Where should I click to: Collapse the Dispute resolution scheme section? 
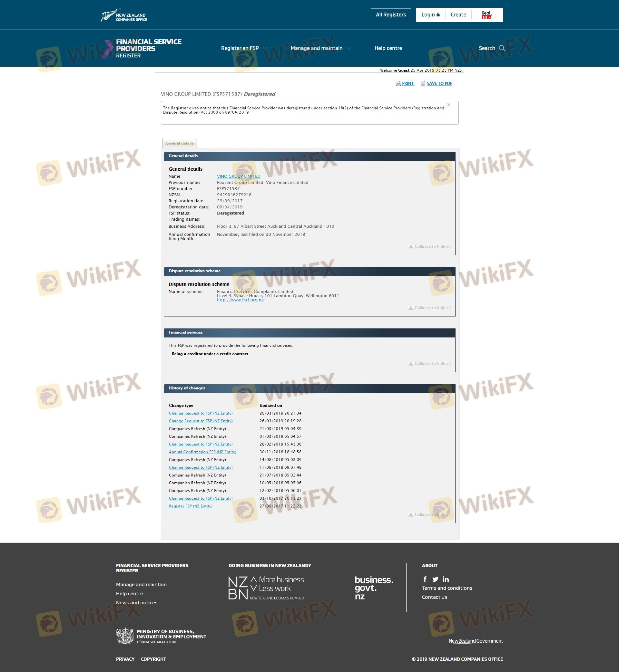coord(429,308)
